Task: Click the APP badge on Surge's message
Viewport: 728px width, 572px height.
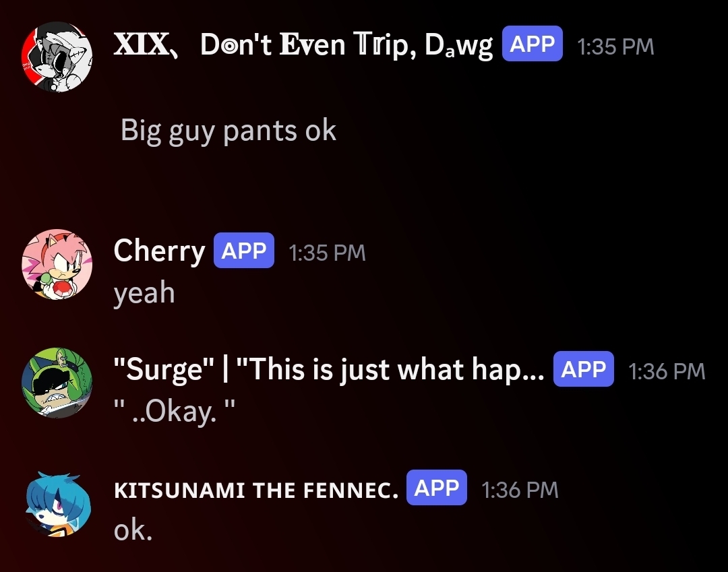Action: pos(583,369)
